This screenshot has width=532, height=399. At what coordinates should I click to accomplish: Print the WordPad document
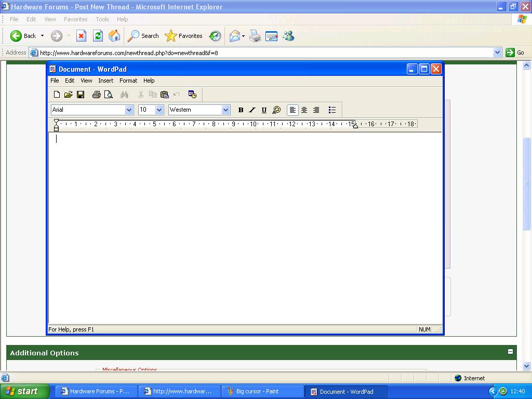pyautogui.click(x=96, y=95)
